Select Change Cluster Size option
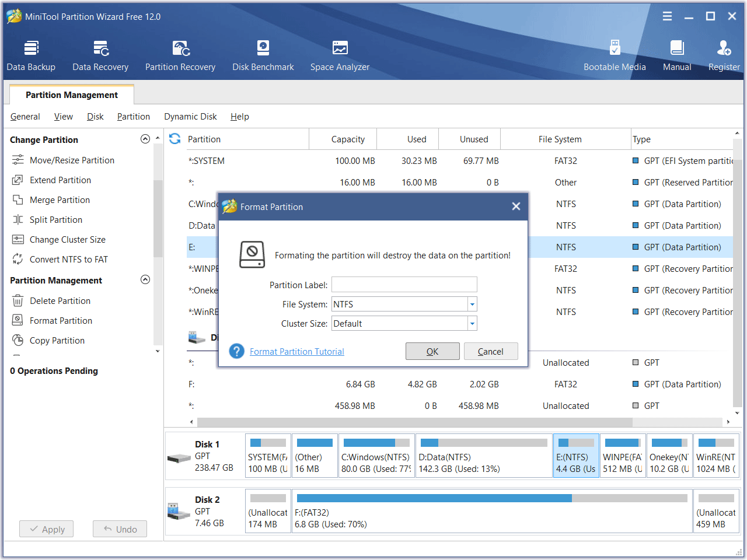 click(59, 239)
